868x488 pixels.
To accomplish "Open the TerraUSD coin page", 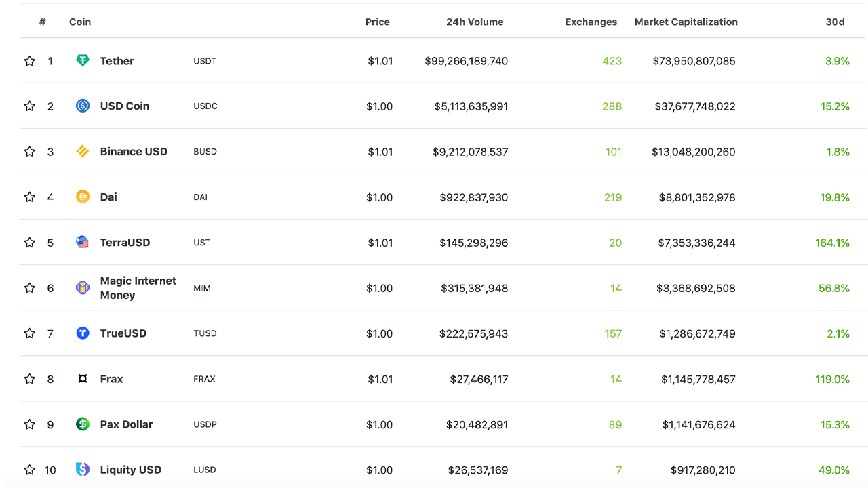I will [125, 243].
